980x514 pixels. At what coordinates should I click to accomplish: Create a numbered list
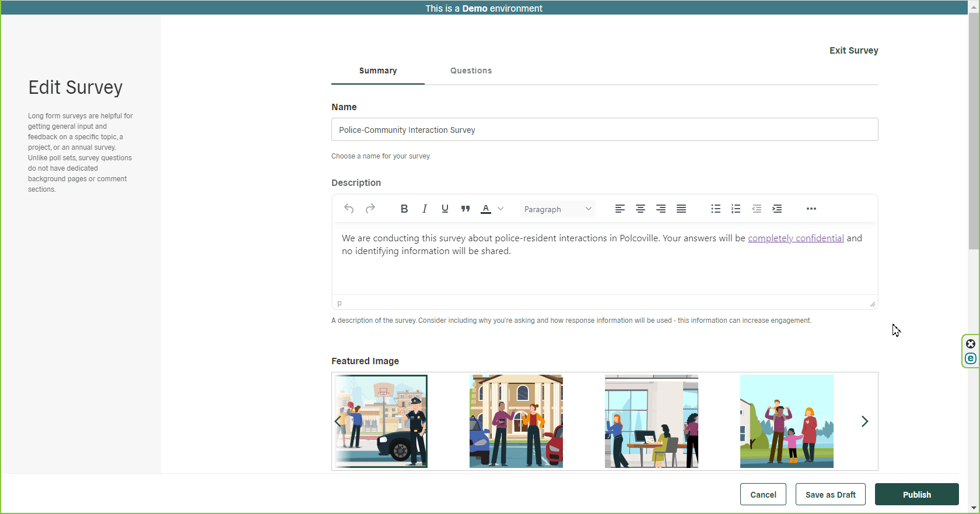(736, 209)
